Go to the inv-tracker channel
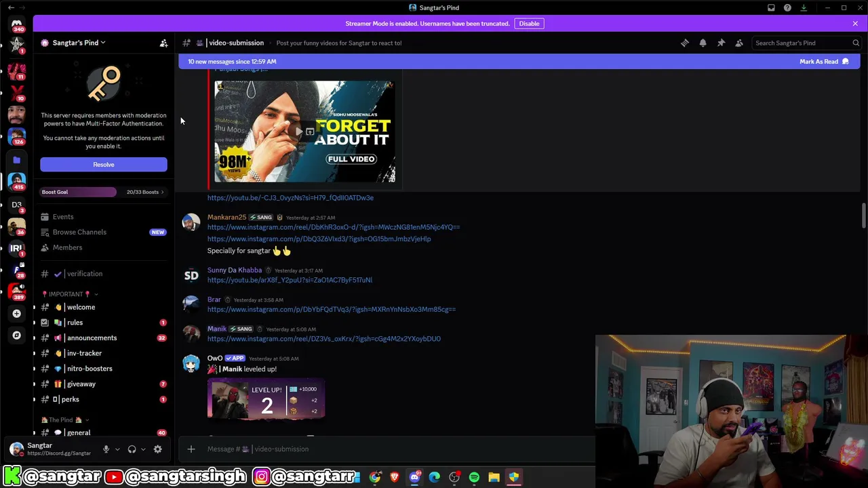 [x=103, y=353]
